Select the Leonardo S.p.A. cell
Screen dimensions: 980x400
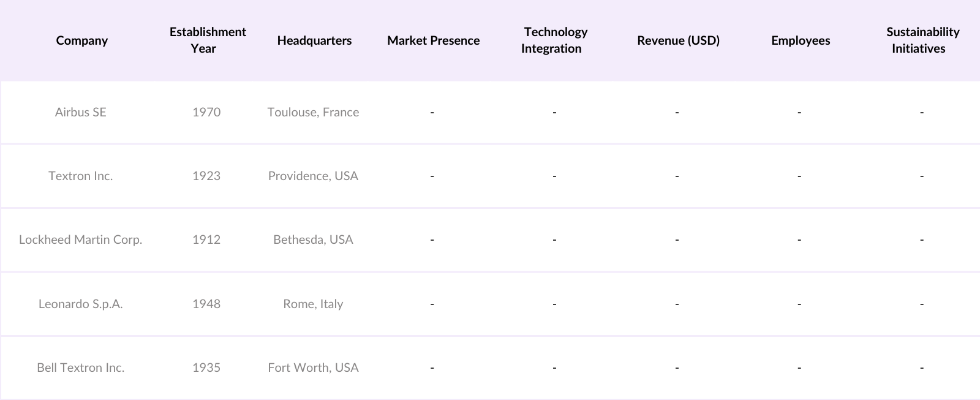[x=81, y=304]
